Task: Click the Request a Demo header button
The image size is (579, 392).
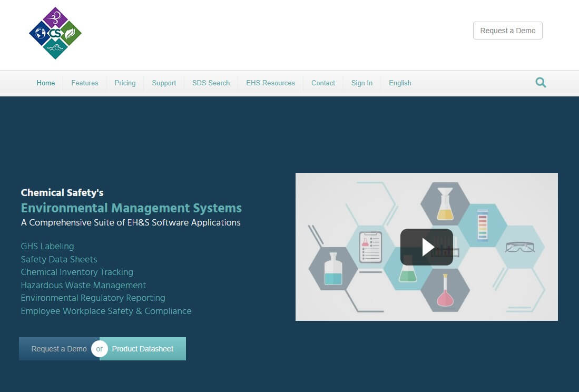Action: pyautogui.click(x=508, y=31)
